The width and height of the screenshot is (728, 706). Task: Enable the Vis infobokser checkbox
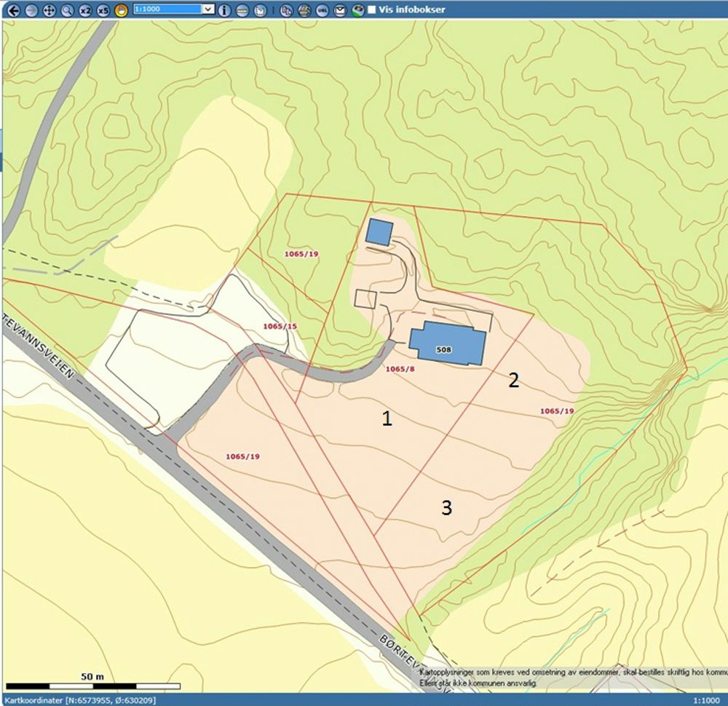point(372,10)
